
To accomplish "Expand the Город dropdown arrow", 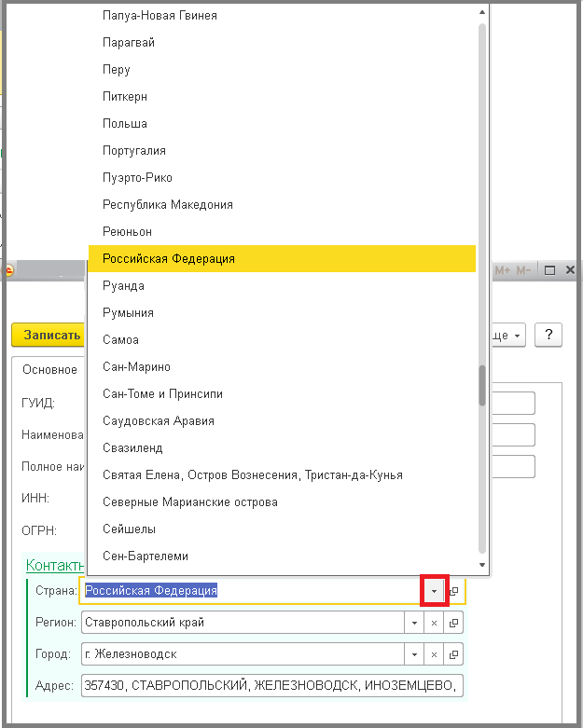I will [414, 654].
